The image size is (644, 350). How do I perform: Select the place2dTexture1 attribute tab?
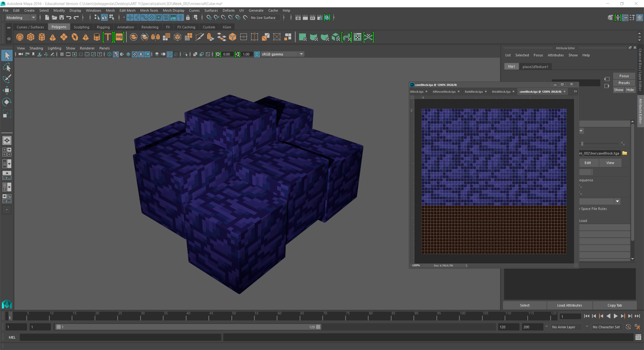tap(535, 66)
